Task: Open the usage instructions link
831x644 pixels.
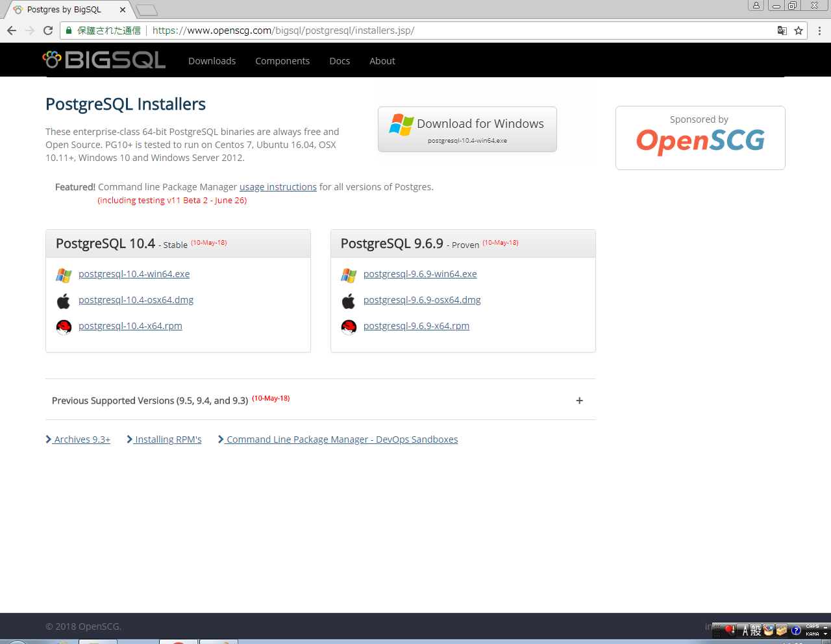Action: pos(278,187)
